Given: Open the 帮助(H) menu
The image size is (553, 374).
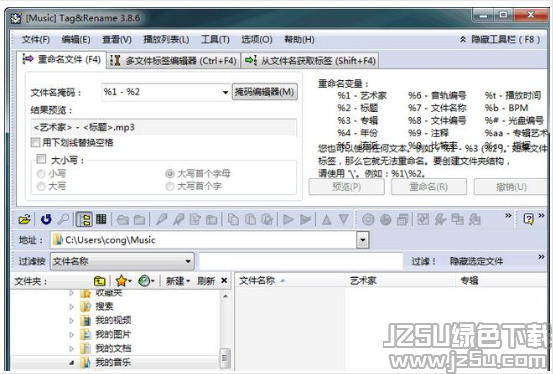Looking at the screenshot, I should tap(299, 40).
